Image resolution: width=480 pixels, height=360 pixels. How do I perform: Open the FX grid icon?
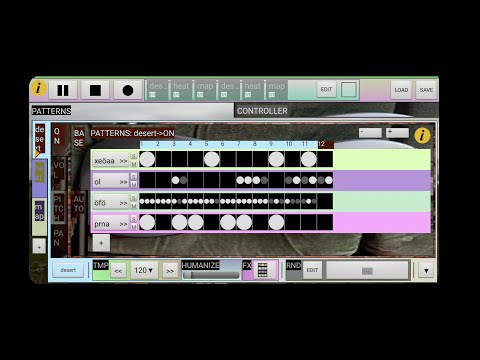point(263,270)
